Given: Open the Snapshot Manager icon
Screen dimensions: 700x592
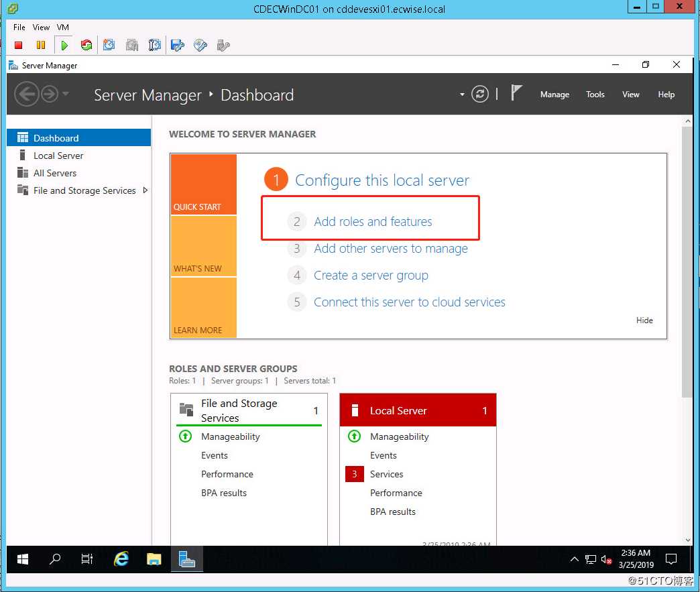Looking at the screenshot, I should tap(154, 45).
